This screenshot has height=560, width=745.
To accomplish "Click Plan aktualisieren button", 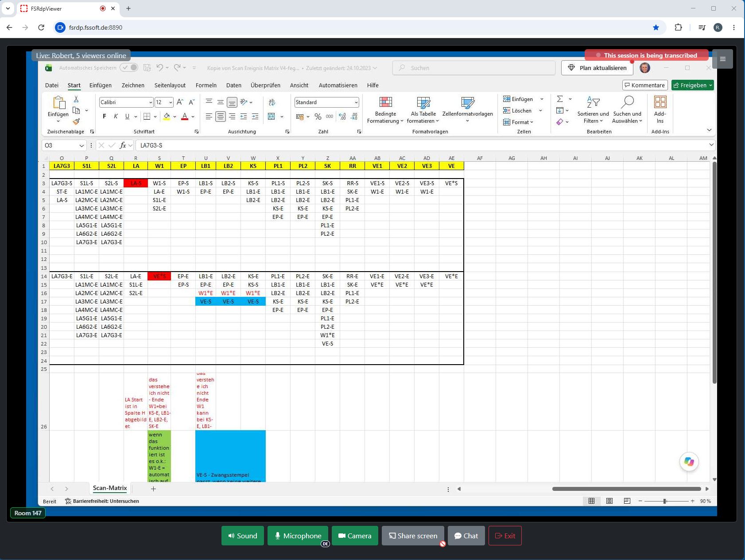I will (597, 68).
